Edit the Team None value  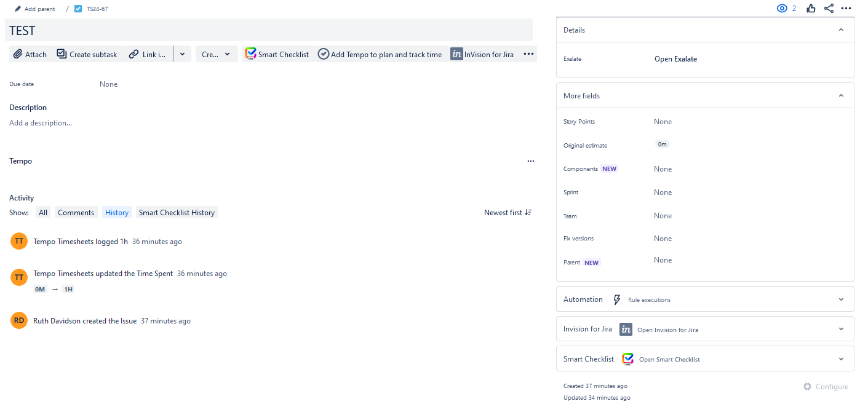663,216
